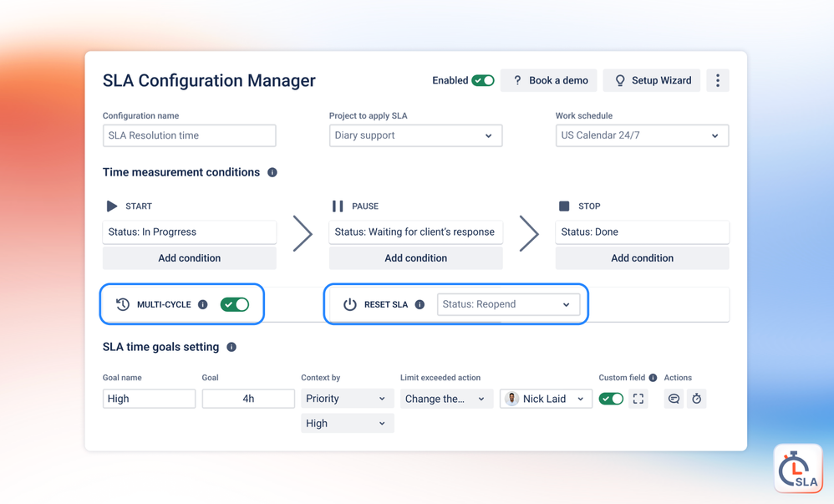Open the High priority value dropdown
This screenshot has height=504, width=834.
coord(348,424)
